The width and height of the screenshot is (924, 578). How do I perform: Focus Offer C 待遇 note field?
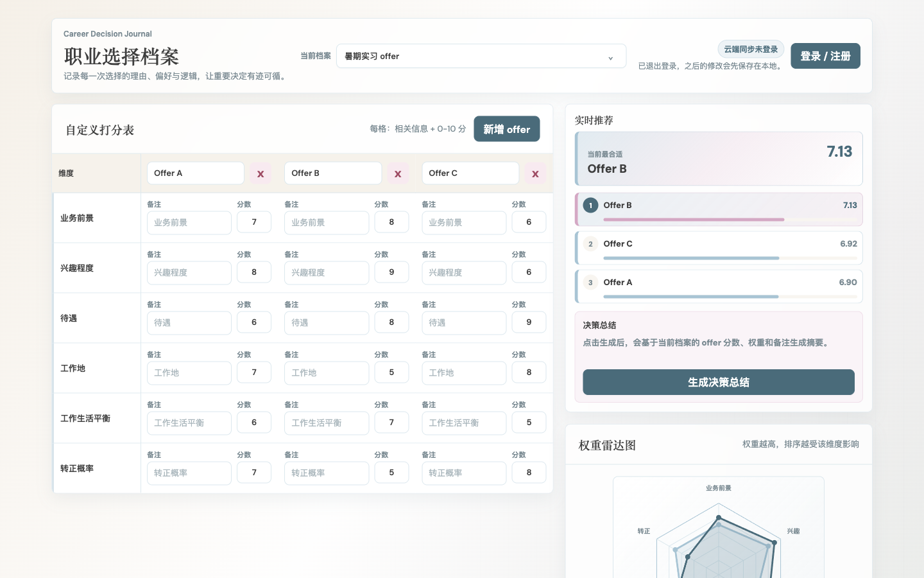[x=464, y=323]
